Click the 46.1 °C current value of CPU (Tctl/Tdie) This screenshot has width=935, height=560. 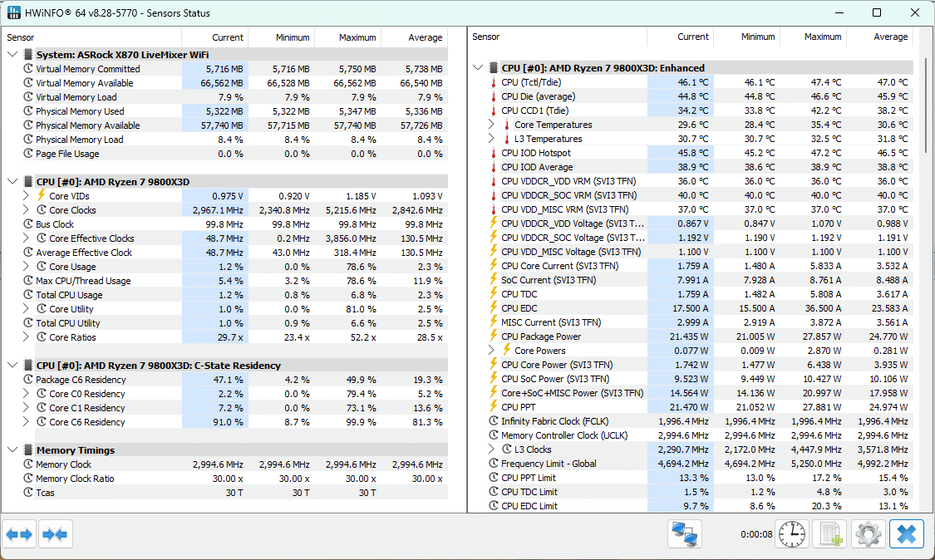click(693, 82)
